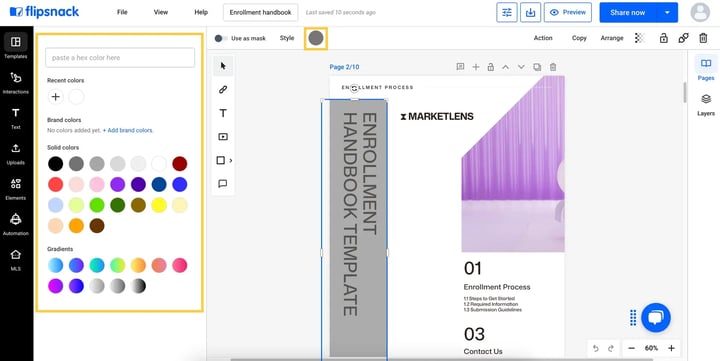Viewport: 720px width, 361px height.
Task: Open the Layers panel
Action: tap(706, 104)
